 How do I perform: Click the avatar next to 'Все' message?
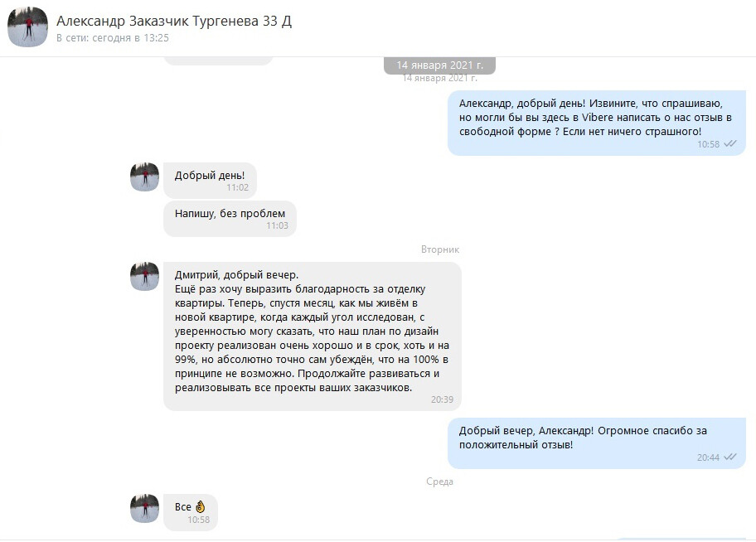(x=144, y=508)
